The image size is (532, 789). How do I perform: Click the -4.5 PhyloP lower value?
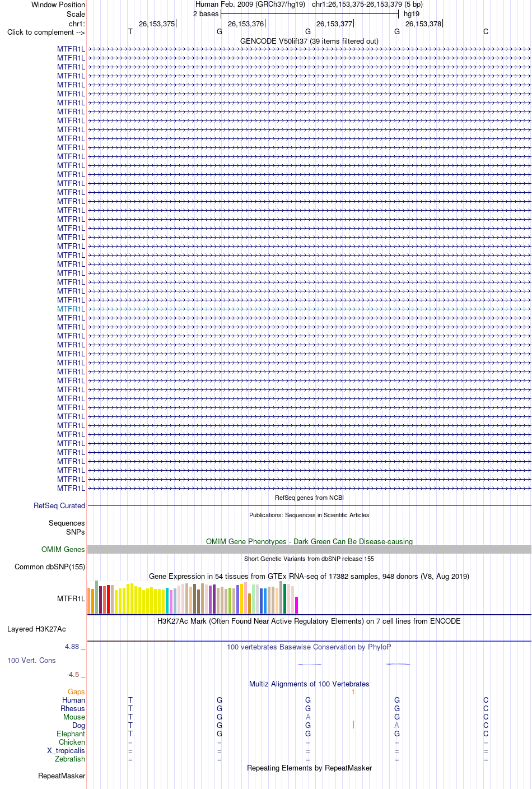pos(73,675)
